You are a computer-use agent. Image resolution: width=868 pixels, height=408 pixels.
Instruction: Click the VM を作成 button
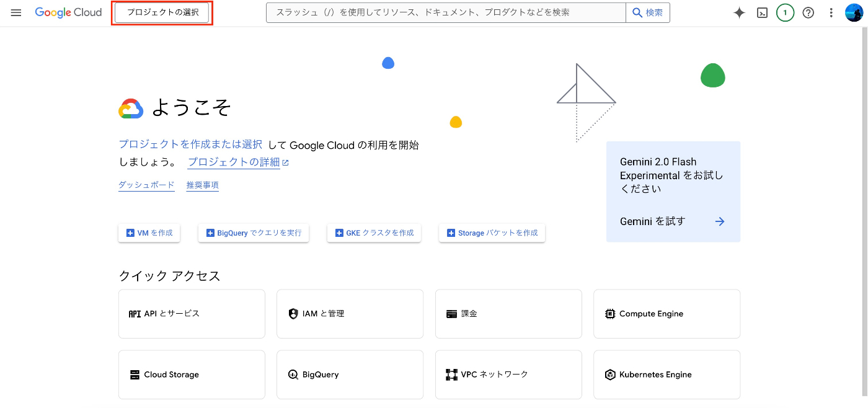pyautogui.click(x=149, y=233)
